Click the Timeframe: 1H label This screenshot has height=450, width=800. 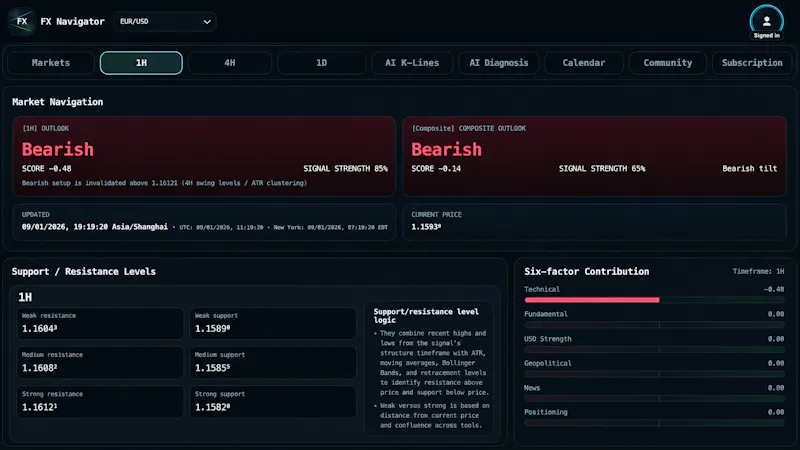pos(758,271)
